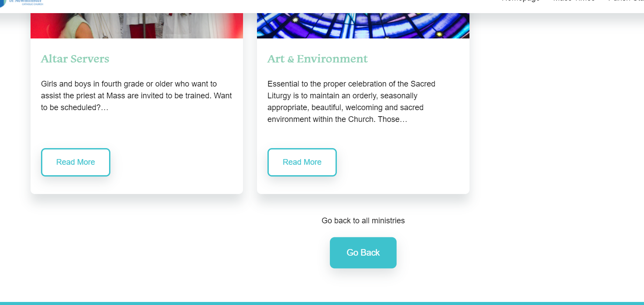Open Read More for Art & Environment

pos(302,162)
